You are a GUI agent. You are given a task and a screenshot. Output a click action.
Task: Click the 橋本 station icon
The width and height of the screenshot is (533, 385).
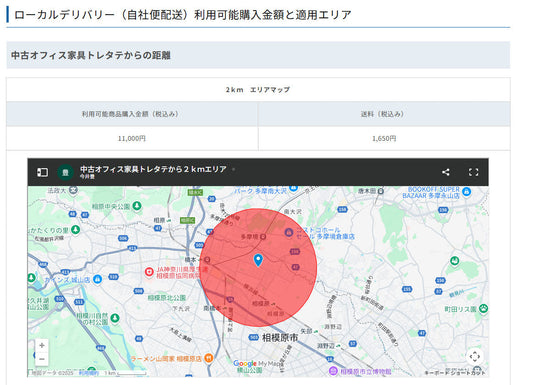point(207,260)
